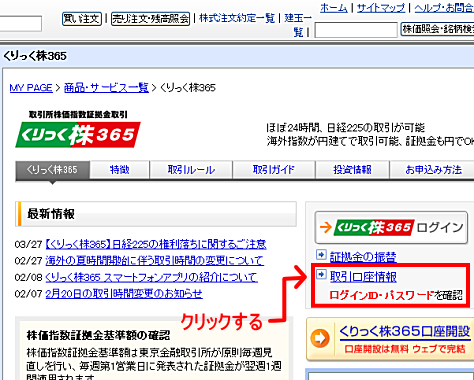Open the くりっく株365口座開設 link
This screenshot has width=474, height=380.
point(405,332)
